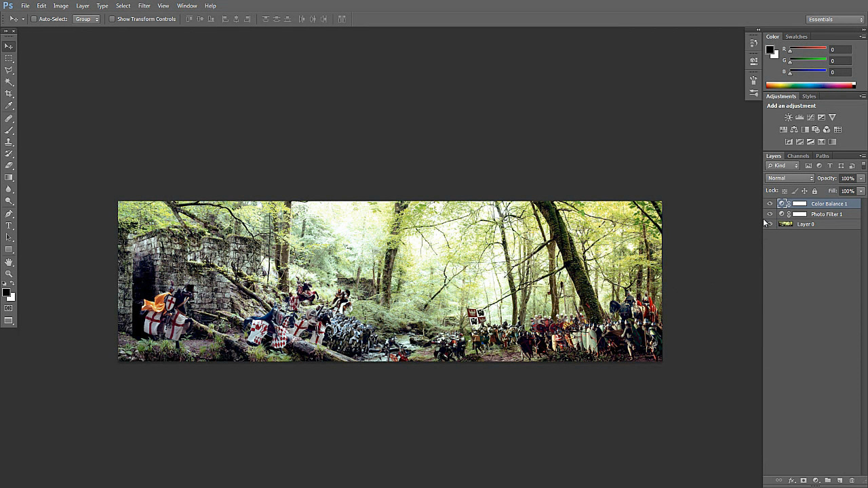Select the Rectangular Marquee tool

tap(9, 58)
